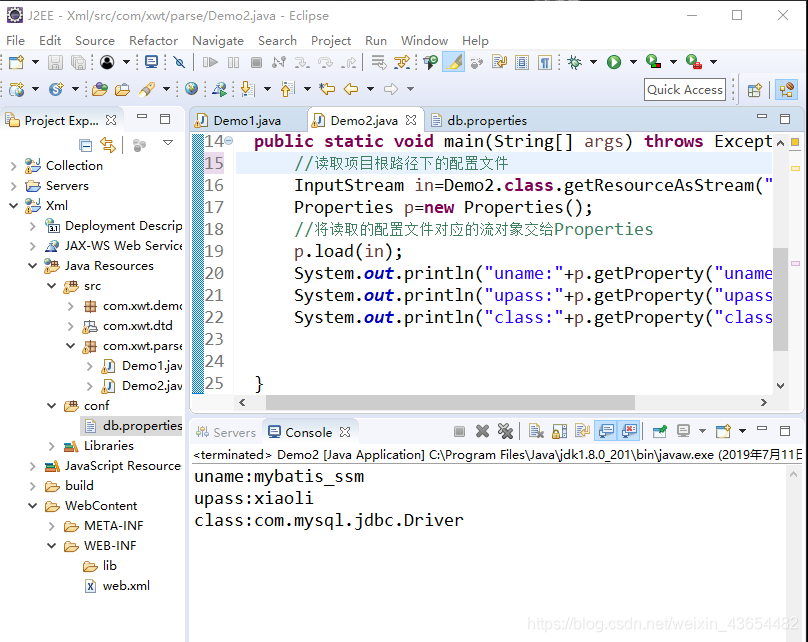Click the Back navigation yellow arrow
Screen dimensions: 808x642
351,89
